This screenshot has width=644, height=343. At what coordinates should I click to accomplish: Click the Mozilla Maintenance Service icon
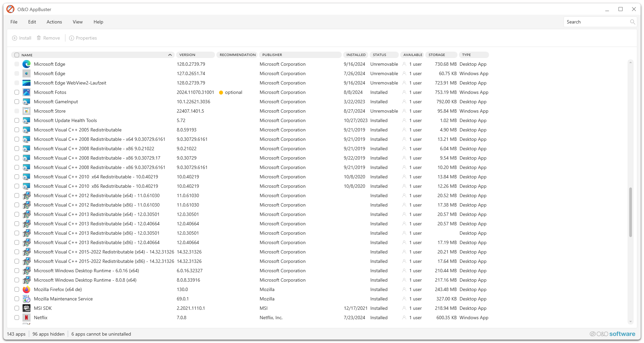(26, 299)
